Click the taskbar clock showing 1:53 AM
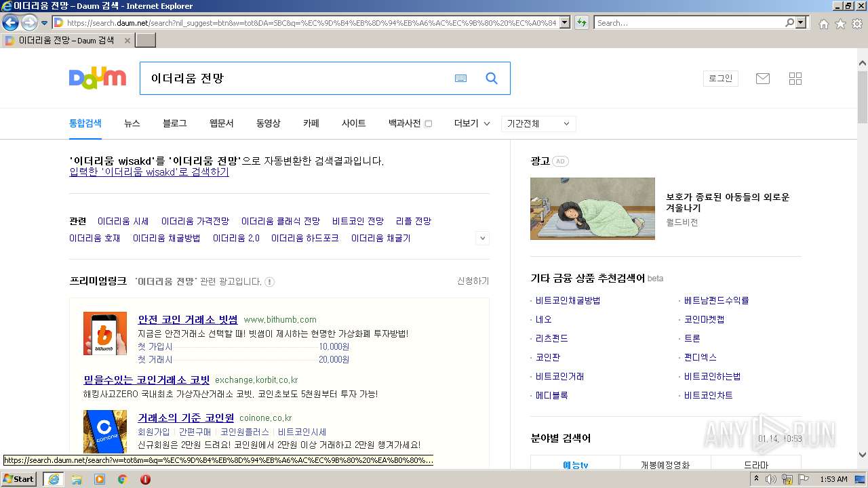Viewport: 868px width, 488px height. coord(833,479)
